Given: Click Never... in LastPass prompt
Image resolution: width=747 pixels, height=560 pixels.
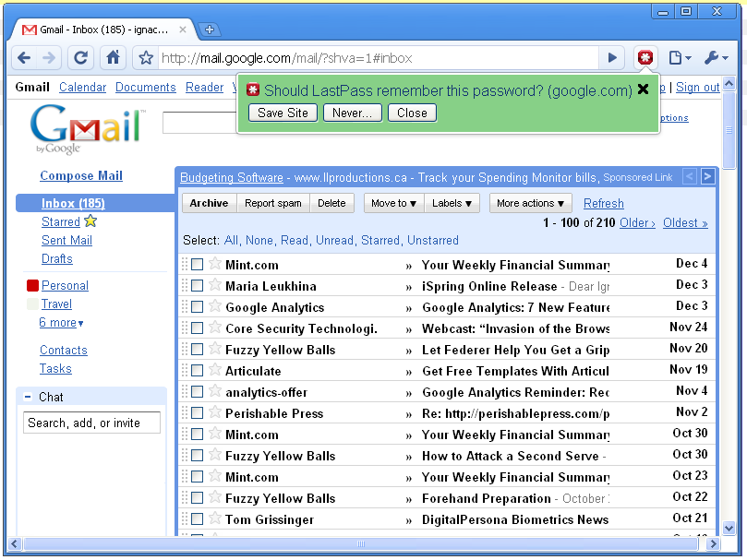Looking at the screenshot, I should click(353, 113).
